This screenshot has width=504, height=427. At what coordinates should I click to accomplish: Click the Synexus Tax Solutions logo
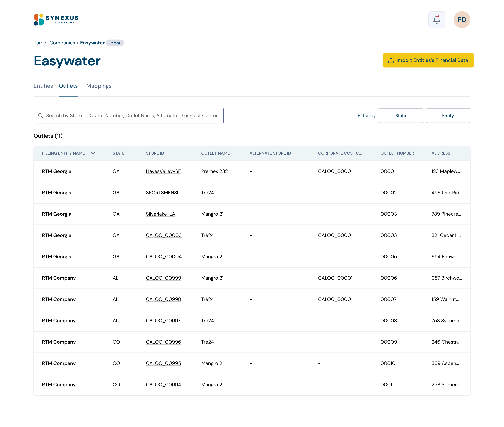click(56, 20)
